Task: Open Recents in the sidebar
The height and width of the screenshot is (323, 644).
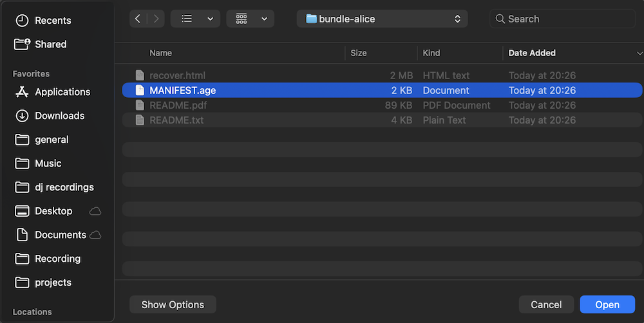Action: (43, 20)
